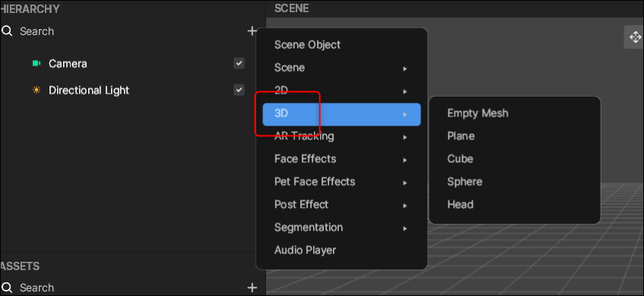Viewport: 644px width, 296px height.
Task: Click the Hierarchy search magnifier icon
Action: tap(7, 31)
